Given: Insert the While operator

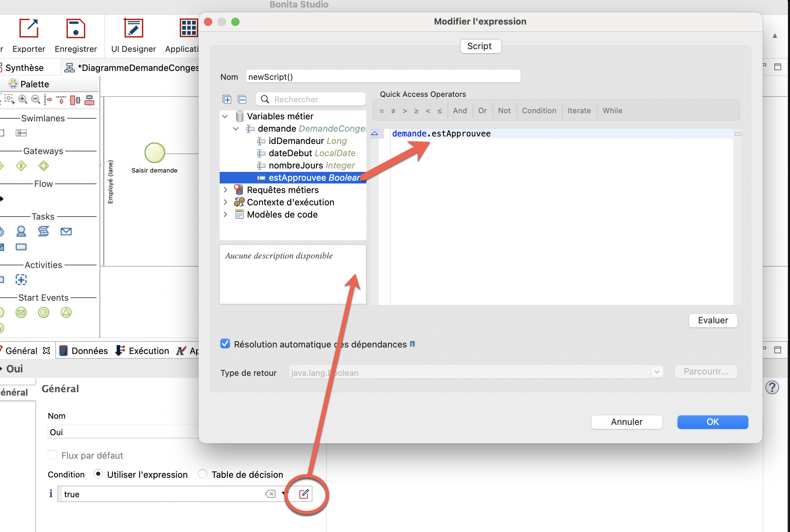Looking at the screenshot, I should [612, 110].
